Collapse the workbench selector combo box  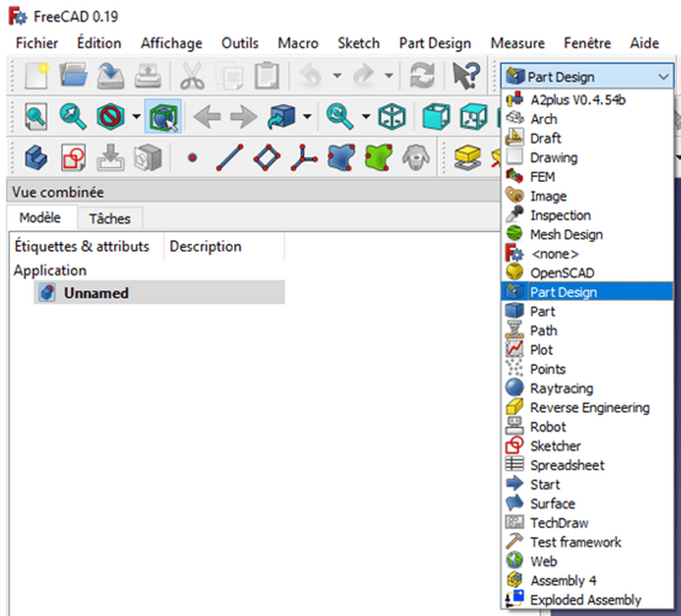(587, 77)
